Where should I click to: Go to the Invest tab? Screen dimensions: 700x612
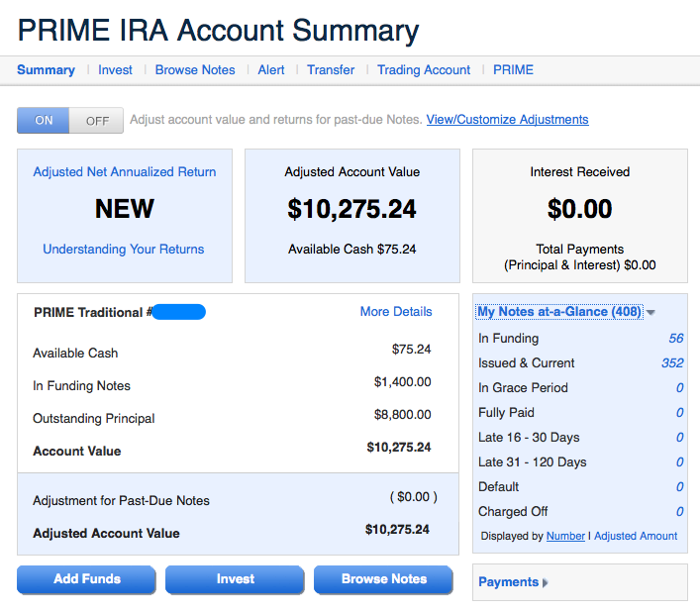115,70
